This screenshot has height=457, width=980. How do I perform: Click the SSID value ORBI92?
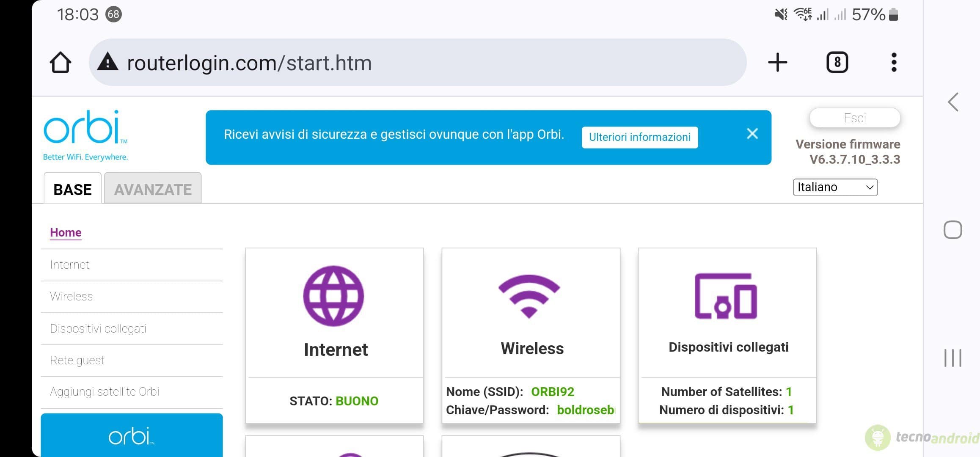tap(553, 392)
